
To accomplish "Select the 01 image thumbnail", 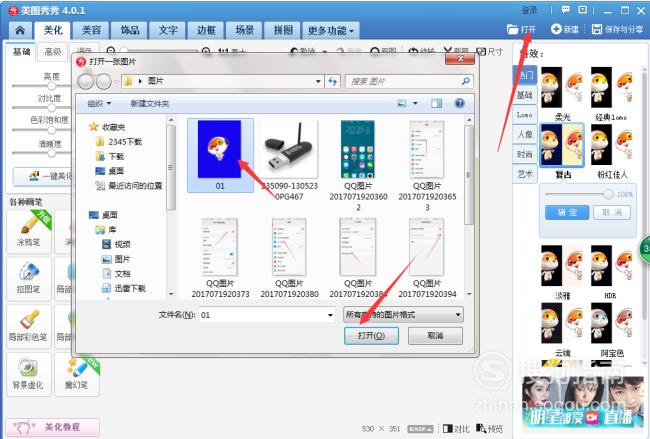I will click(220, 155).
